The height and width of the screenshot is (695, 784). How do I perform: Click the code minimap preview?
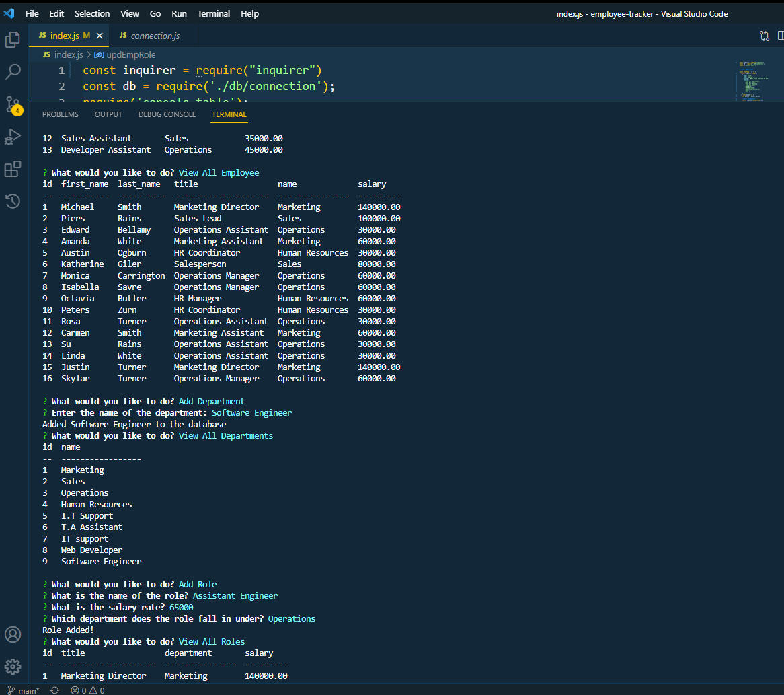(753, 80)
